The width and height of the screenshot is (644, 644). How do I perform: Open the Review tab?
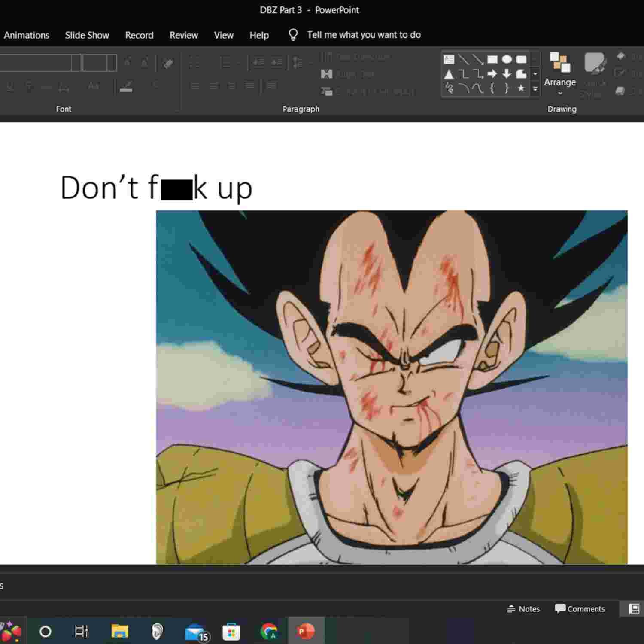(183, 35)
